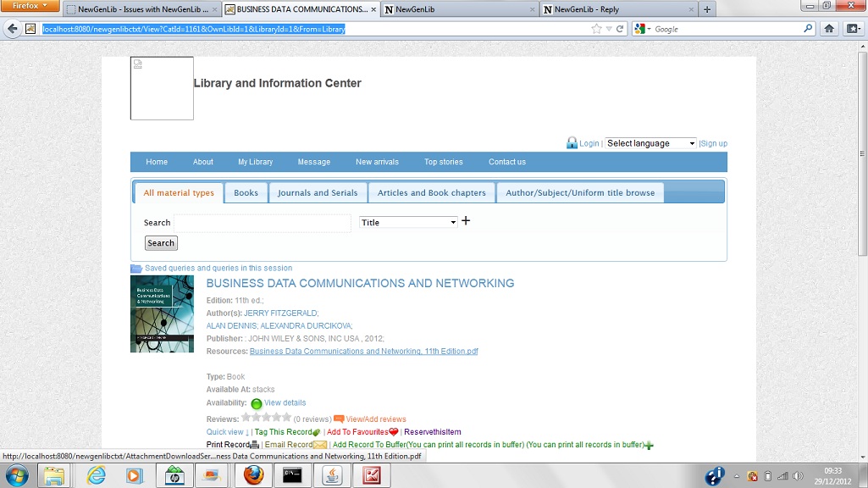Click the printer icon beside Print Record
The height and width of the screenshot is (488, 868).
255,445
